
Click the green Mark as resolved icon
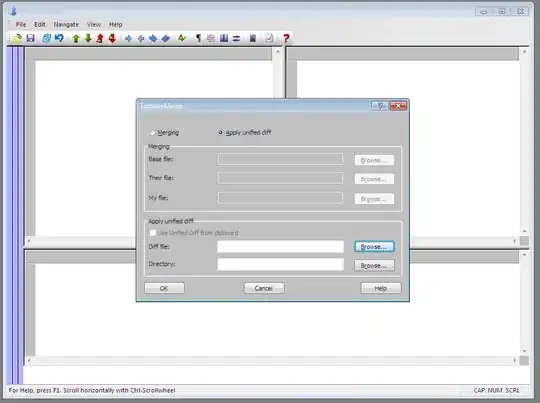click(x=182, y=38)
